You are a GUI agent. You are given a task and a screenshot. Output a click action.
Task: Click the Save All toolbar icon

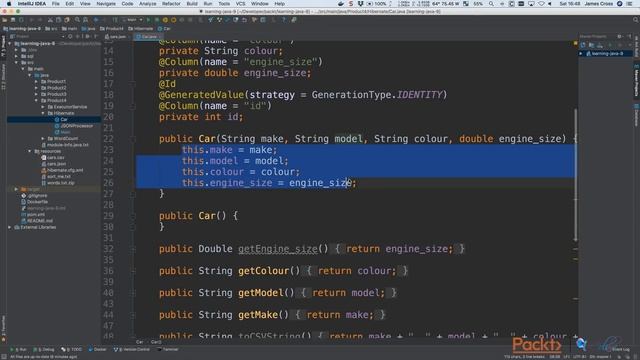[x=13, y=20]
